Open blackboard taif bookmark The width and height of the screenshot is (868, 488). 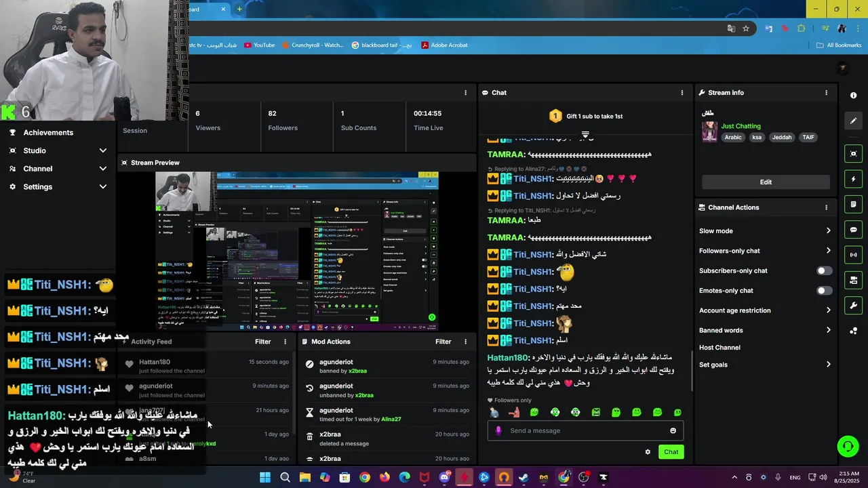tap(382, 45)
